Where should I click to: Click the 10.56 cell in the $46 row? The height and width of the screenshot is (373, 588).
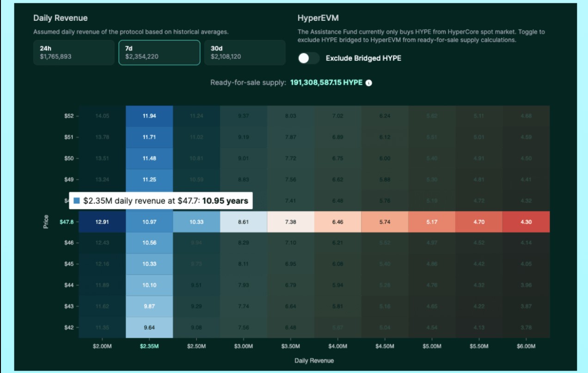click(149, 243)
